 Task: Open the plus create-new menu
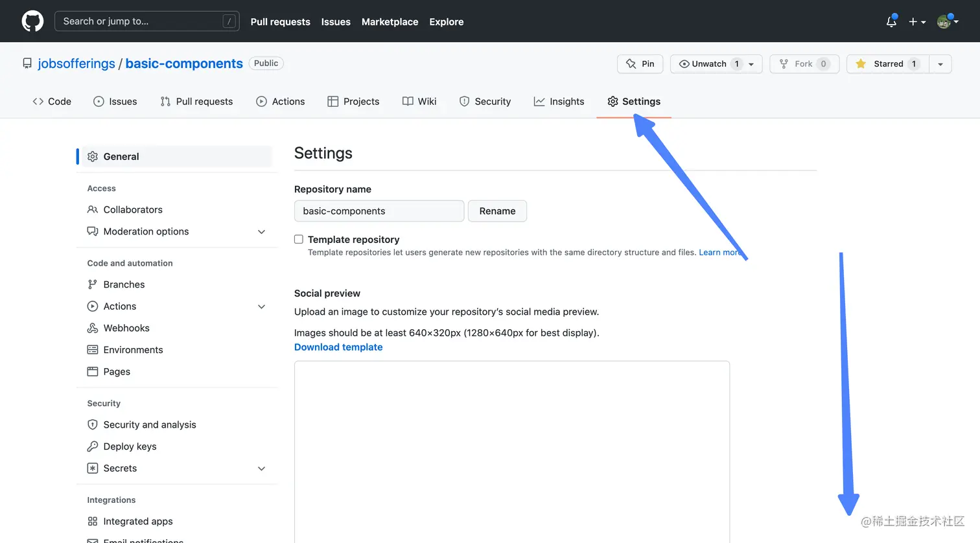pyautogui.click(x=916, y=21)
